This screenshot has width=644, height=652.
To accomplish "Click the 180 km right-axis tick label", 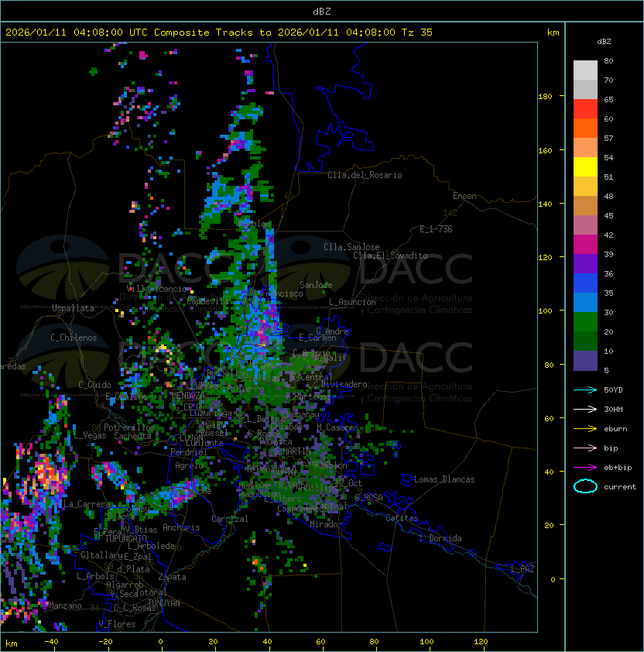I will tap(545, 97).
